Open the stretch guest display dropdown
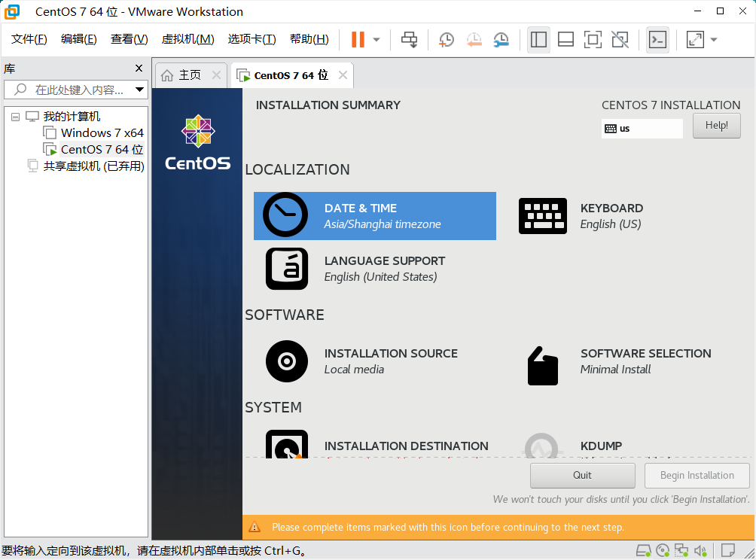Image resolution: width=756 pixels, height=560 pixels. tap(714, 40)
